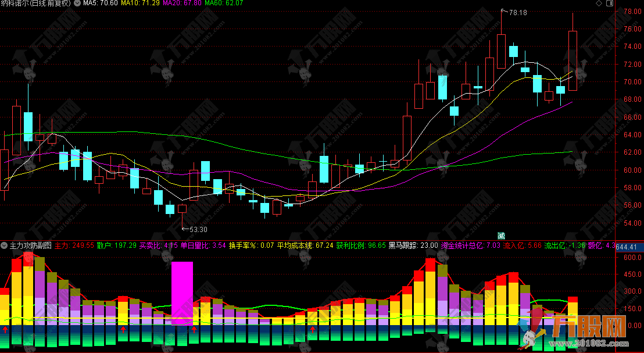Click the 62.00 price axis label
Image resolution: width=644 pixels, height=353 pixels.
633,152
